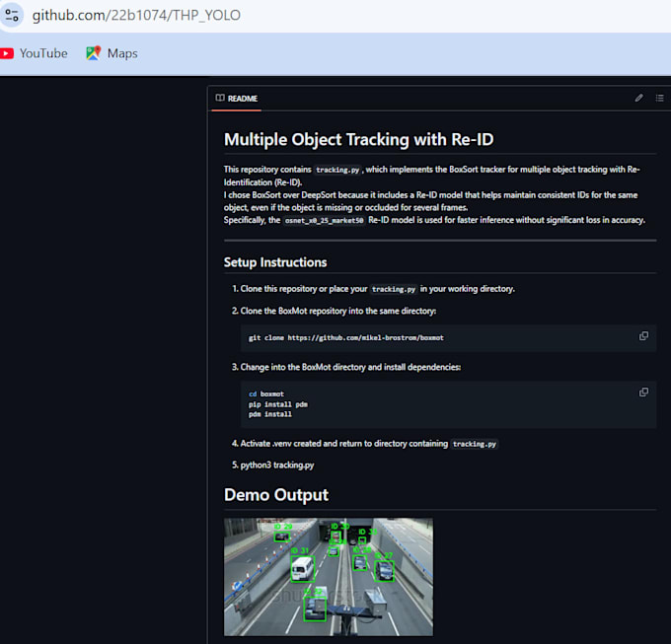Click step 2 'Clone the BoxMot repository' text
This screenshot has height=644, width=671.
point(338,311)
